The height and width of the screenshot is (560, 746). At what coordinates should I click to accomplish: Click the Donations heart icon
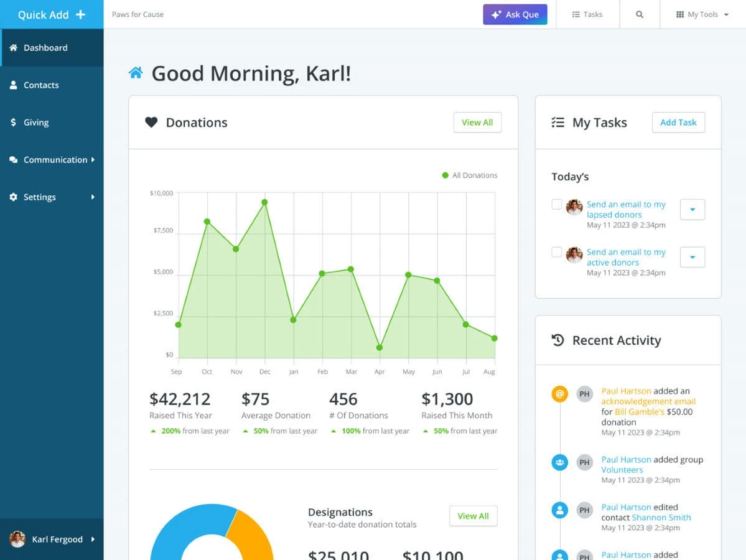pyautogui.click(x=151, y=123)
